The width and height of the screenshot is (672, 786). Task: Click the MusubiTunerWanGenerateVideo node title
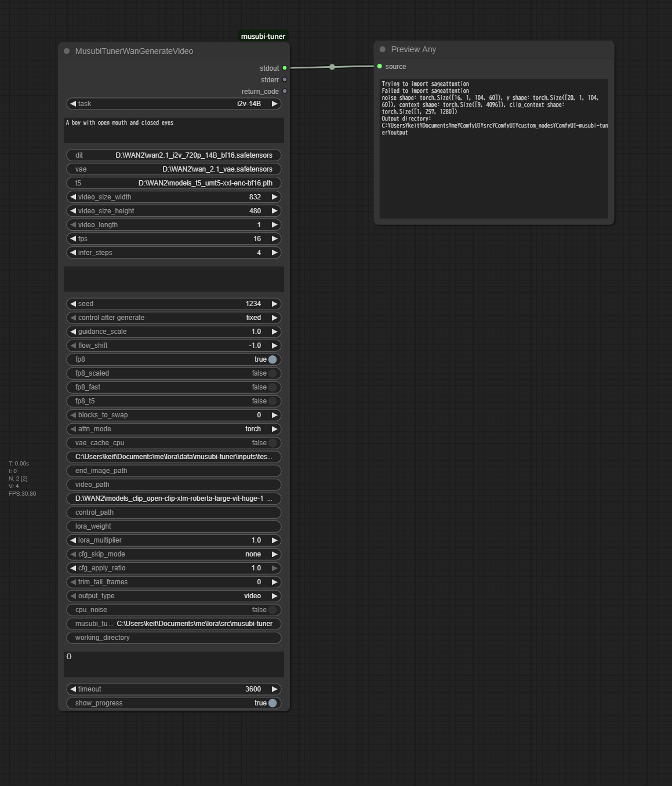pos(134,51)
